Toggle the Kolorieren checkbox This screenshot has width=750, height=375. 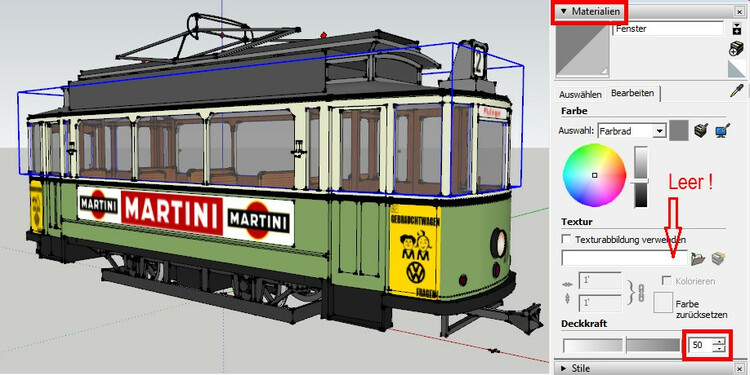(667, 281)
